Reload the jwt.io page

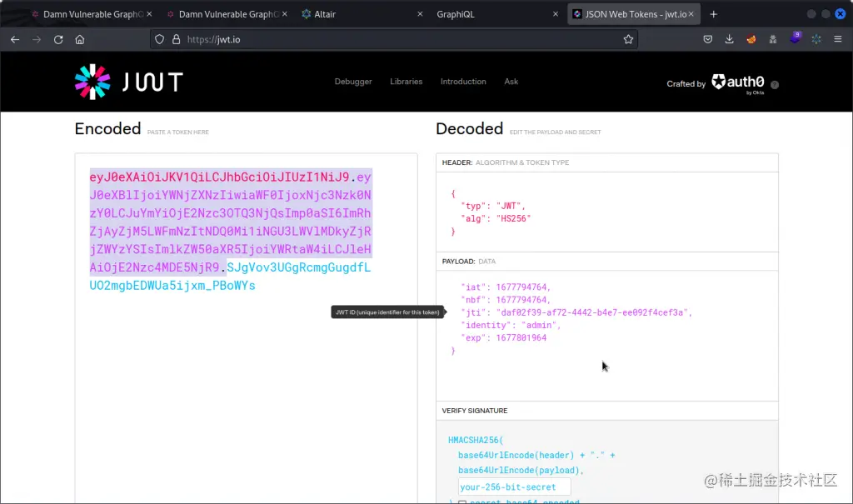coord(58,39)
